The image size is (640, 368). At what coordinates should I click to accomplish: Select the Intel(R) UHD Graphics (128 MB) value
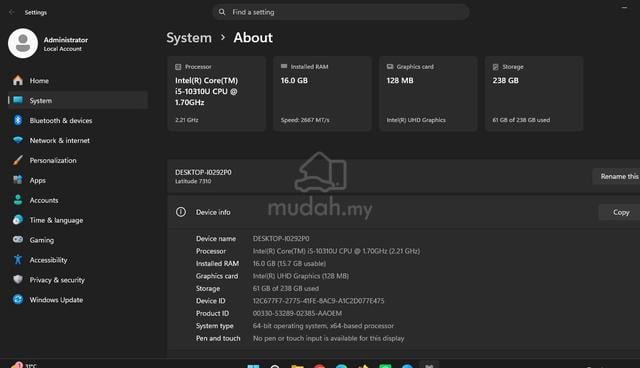tap(300, 276)
